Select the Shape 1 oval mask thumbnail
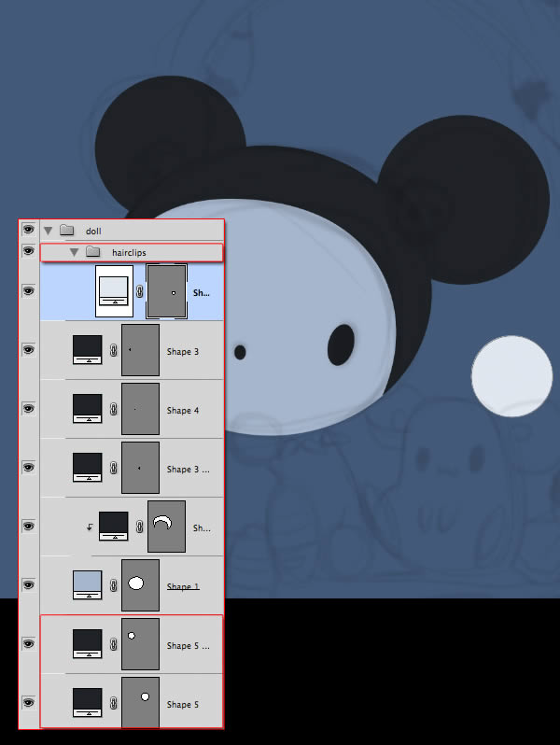This screenshot has height=745, width=560. tap(141, 585)
